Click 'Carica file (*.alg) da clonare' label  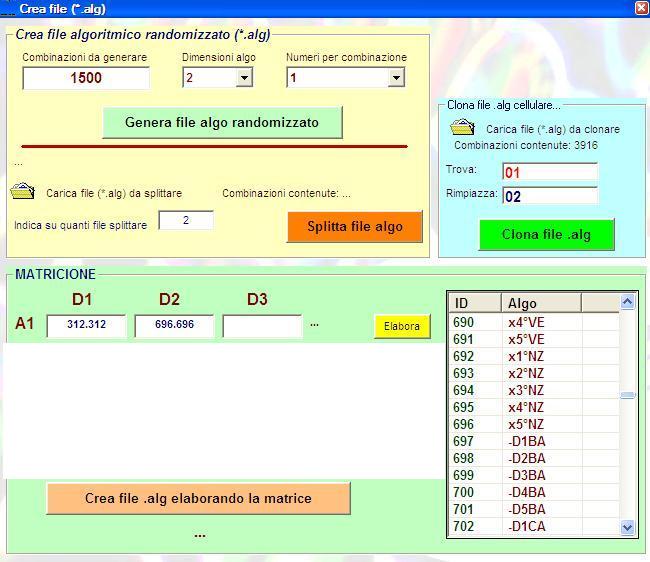pos(553,129)
